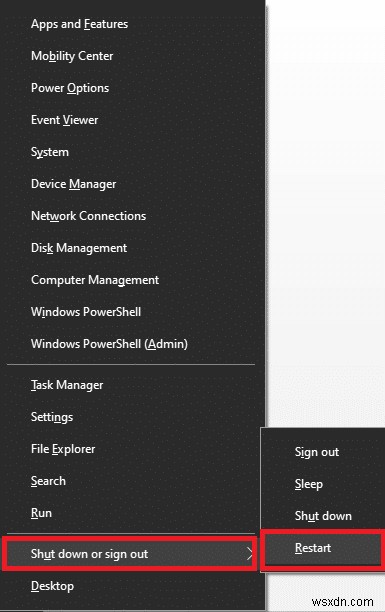Image resolution: width=385 pixels, height=612 pixels.
Task: Open Device Manager
Action: pos(73,184)
